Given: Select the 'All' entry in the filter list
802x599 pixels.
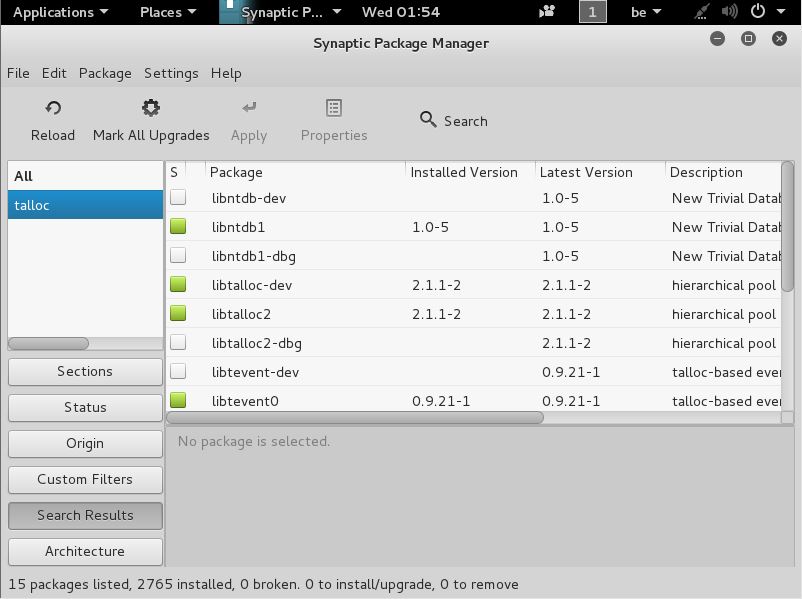Looking at the screenshot, I should coord(85,176).
